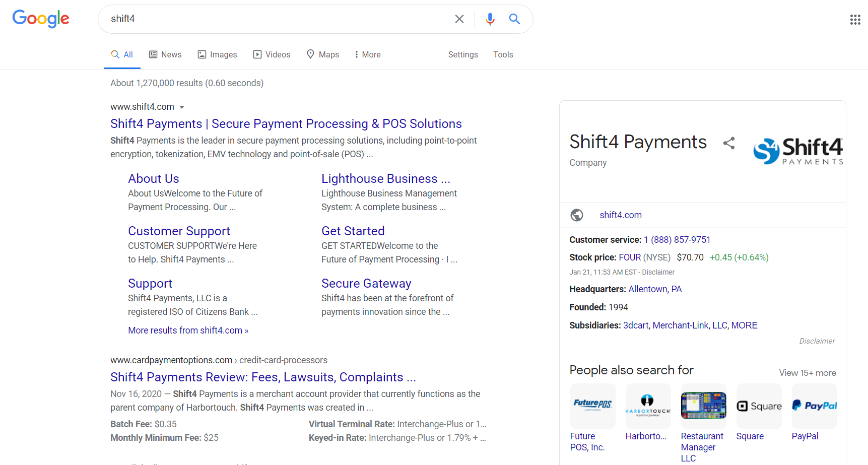Click the magnifying glass to search

(514, 19)
